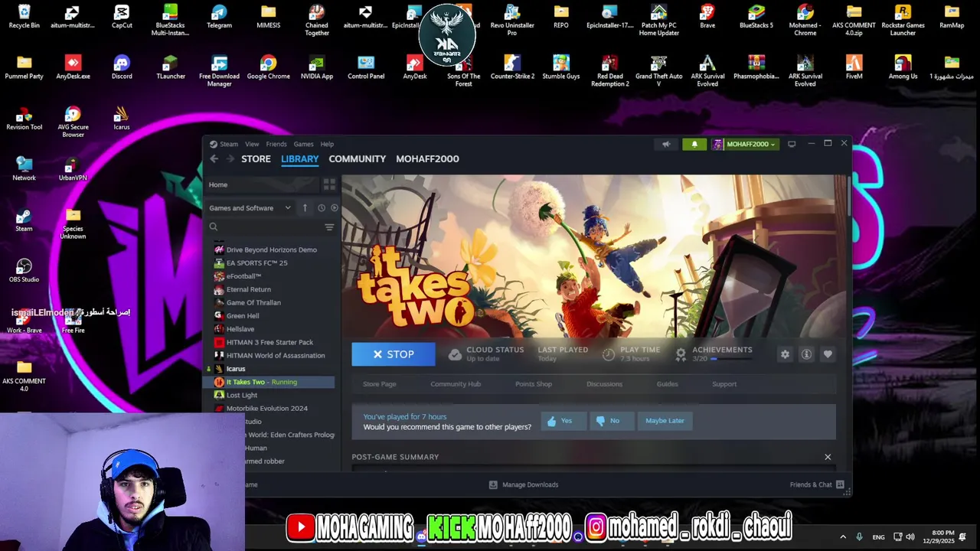
Task: Open Points Shop link
Action: click(x=534, y=384)
